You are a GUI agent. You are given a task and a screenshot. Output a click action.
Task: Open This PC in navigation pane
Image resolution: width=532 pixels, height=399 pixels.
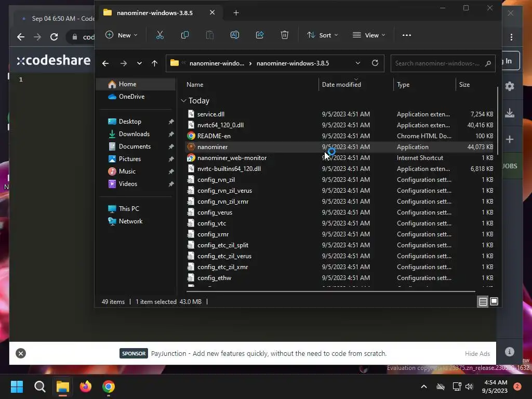pyautogui.click(x=136, y=209)
